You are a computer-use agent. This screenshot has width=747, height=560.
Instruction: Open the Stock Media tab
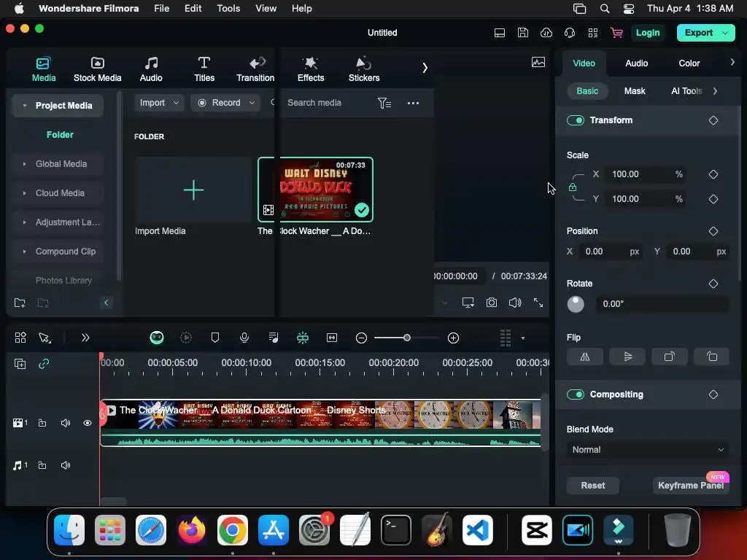click(x=97, y=69)
